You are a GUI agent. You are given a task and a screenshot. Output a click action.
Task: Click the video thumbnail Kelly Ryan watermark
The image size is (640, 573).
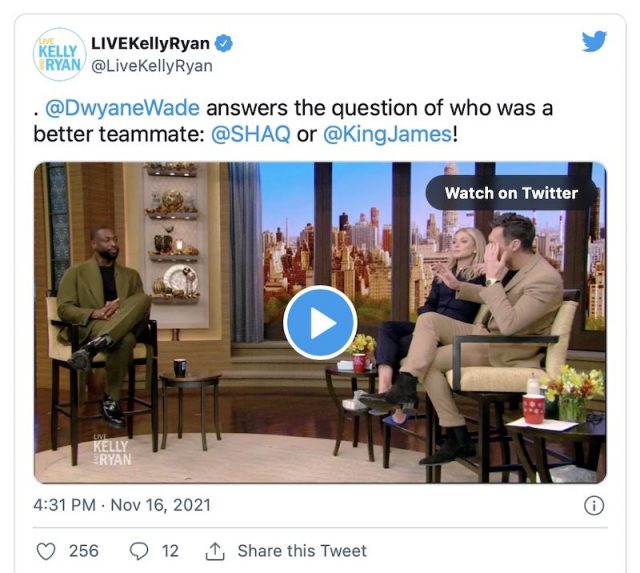coord(112,450)
